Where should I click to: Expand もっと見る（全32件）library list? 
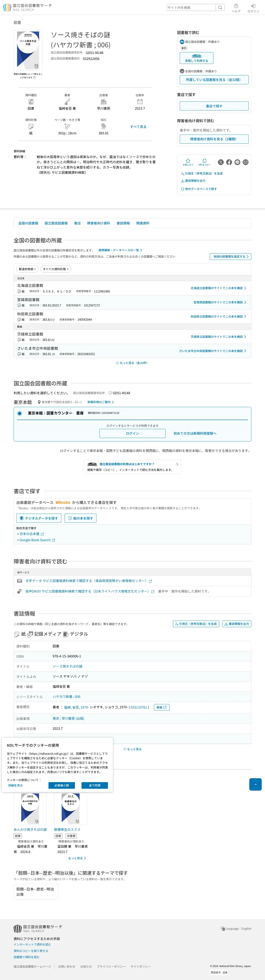[132, 363]
